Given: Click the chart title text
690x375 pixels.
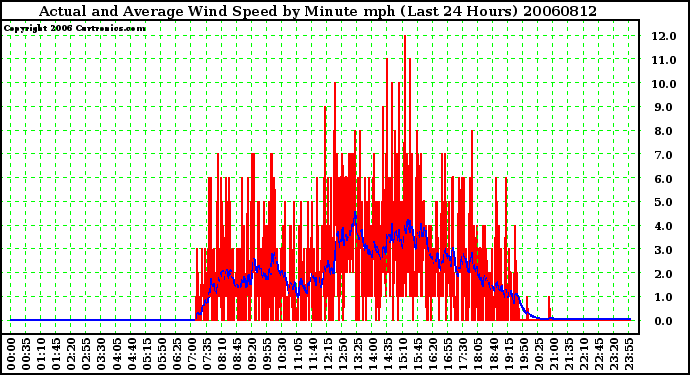Looking at the screenshot, I should 318,11.
